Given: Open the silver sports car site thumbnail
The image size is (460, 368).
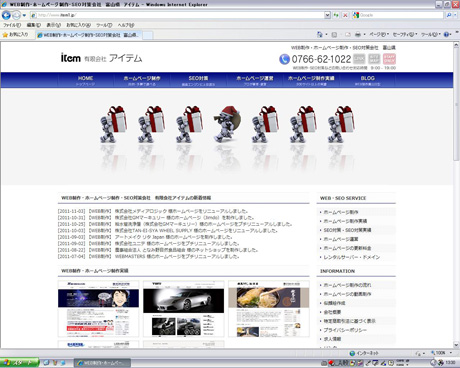Looking at the screenshot, I should click(183, 309).
